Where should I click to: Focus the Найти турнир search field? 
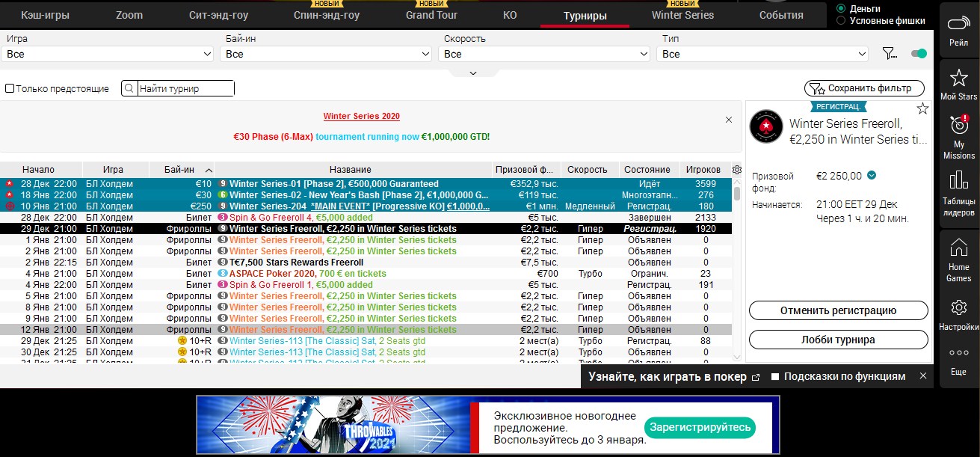pos(186,89)
